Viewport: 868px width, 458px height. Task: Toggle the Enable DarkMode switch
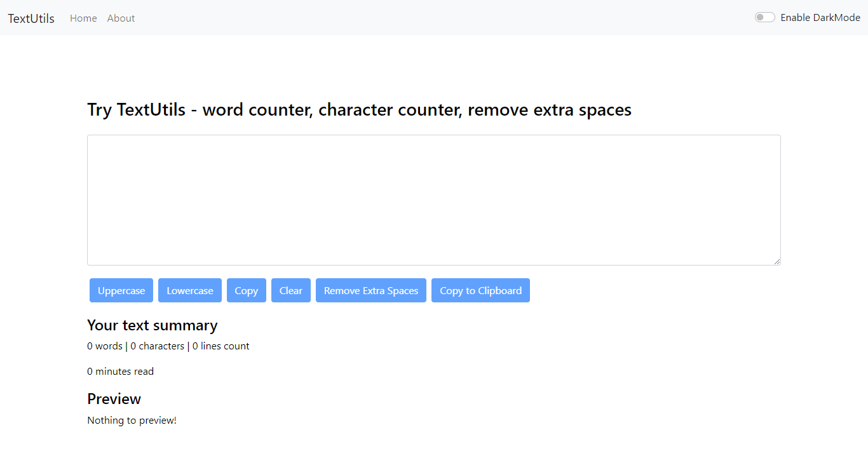tap(764, 18)
